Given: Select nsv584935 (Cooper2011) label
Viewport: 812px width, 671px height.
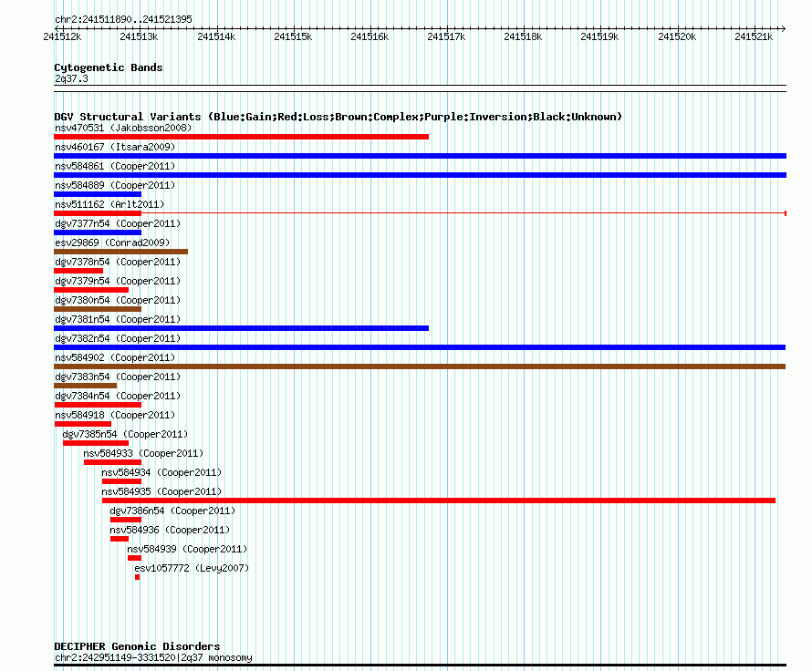Looking at the screenshot, I should (x=161, y=491).
